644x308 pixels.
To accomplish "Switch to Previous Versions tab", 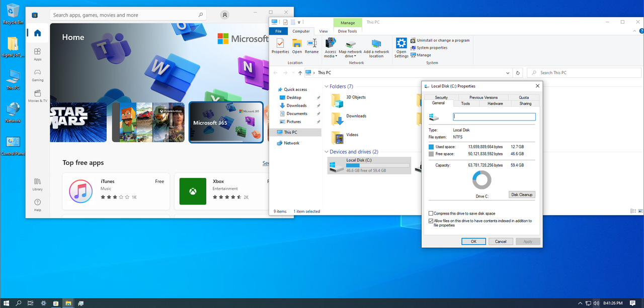I will pos(484,97).
